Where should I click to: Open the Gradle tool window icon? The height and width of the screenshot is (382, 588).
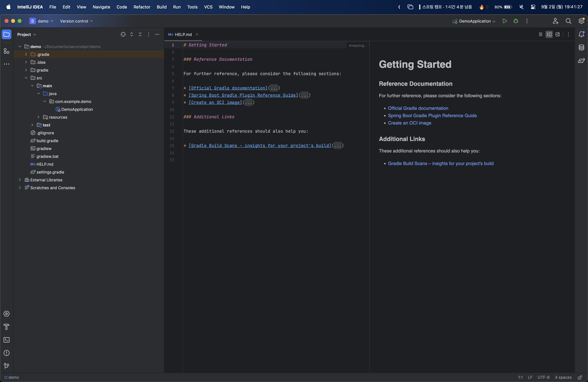(x=581, y=61)
